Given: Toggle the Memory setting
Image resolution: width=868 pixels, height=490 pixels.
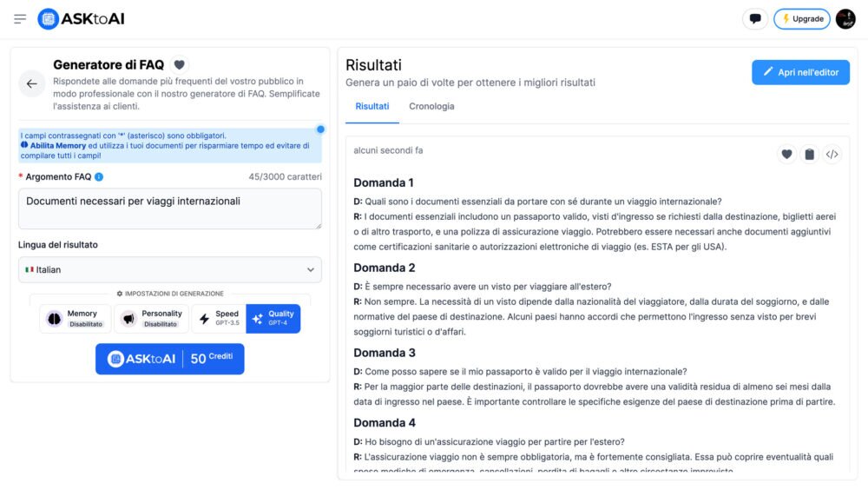Looking at the screenshot, I should pos(76,319).
